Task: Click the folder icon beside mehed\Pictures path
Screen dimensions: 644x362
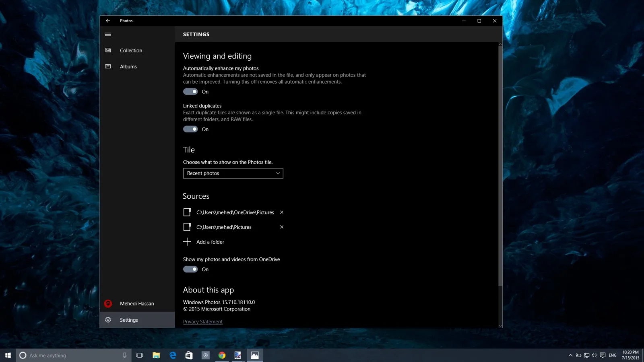Action: coord(187,227)
